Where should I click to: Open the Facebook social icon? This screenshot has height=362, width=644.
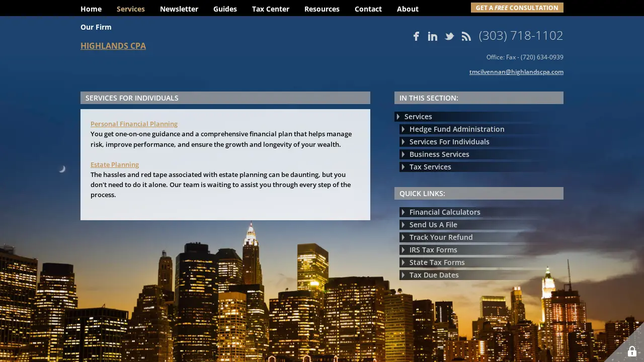[x=416, y=36]
